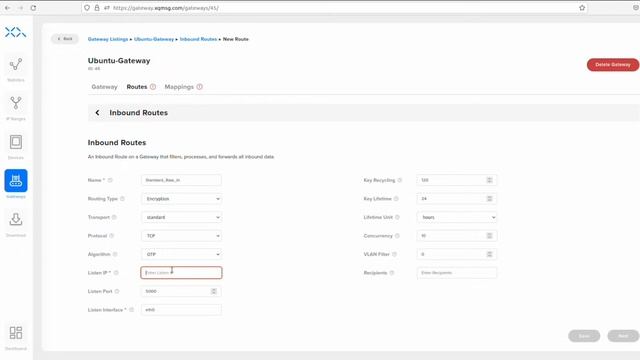Screen dimensions: 640x360
Task: Open the Routing Type dropdown
Action: (x=182, y=199)
